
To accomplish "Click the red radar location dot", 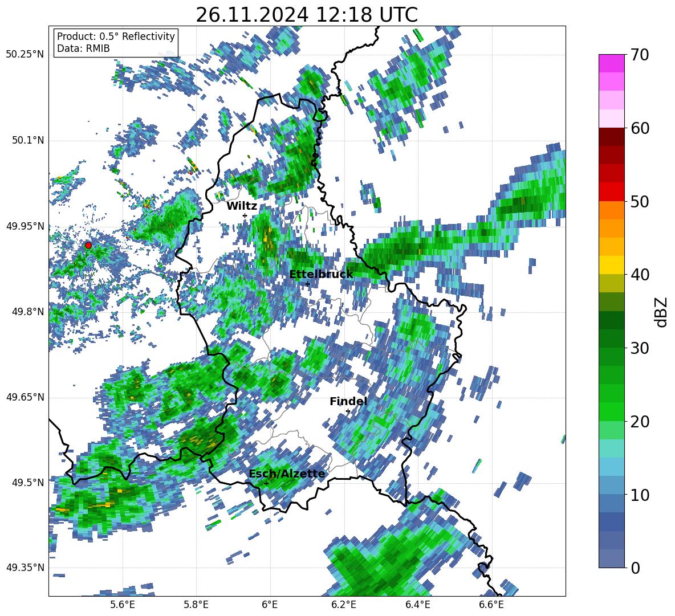I will tap(88, 245).
